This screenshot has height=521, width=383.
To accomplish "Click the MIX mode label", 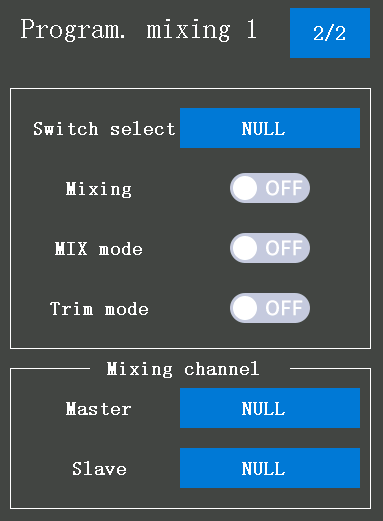I will 99,249.
